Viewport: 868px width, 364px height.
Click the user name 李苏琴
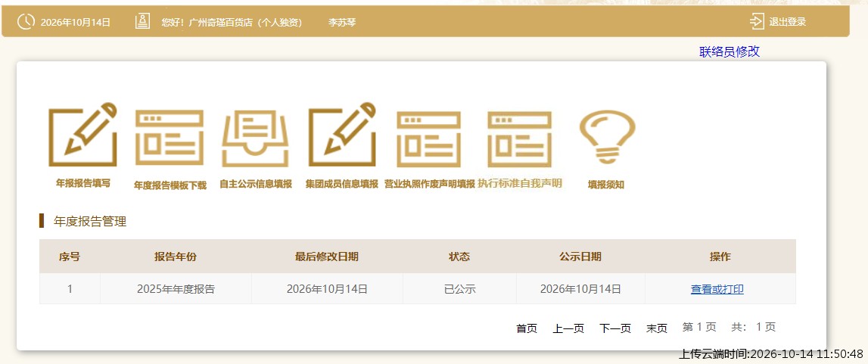click(342, 22)
